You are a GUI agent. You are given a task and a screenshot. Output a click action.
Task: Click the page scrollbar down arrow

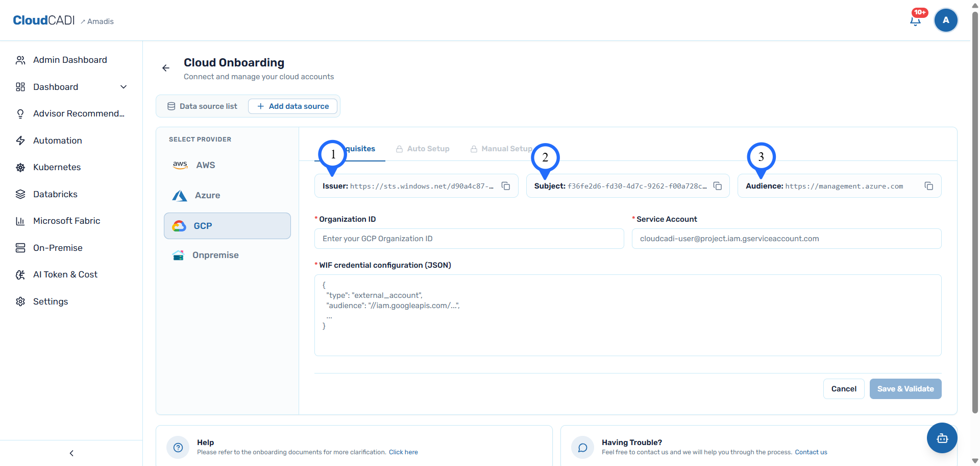point(975,461)
